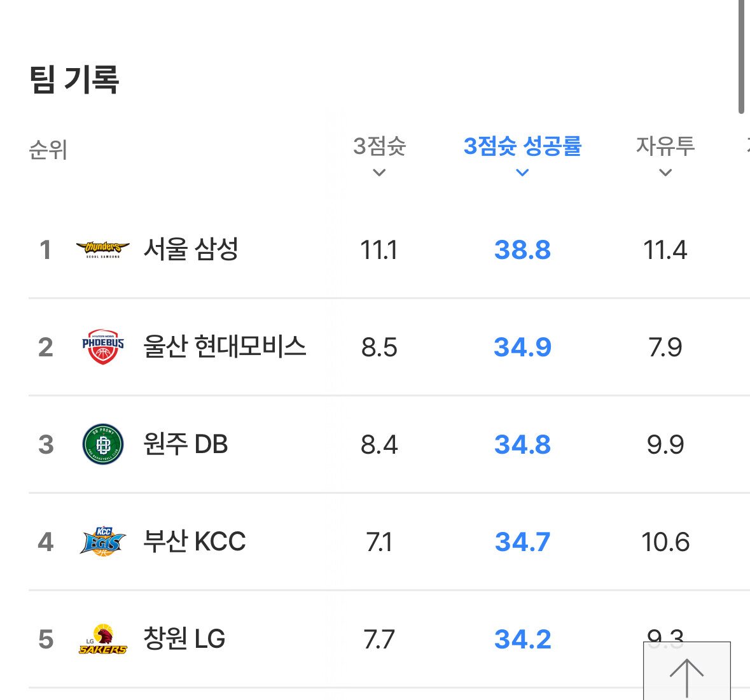Image resolution: width=750 pixels, height=700 pixels.
Task: Sort by 3점슛 column chevron
Action: [x=379, y=172]
